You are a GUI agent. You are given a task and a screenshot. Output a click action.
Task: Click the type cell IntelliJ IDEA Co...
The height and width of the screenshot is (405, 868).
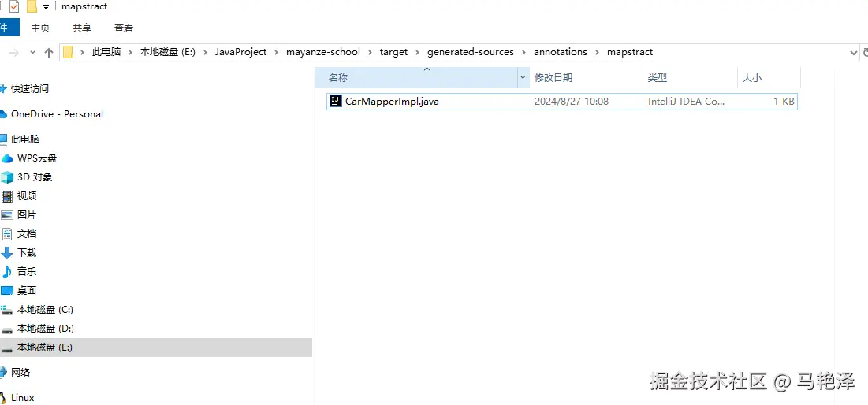coord(686,101)
